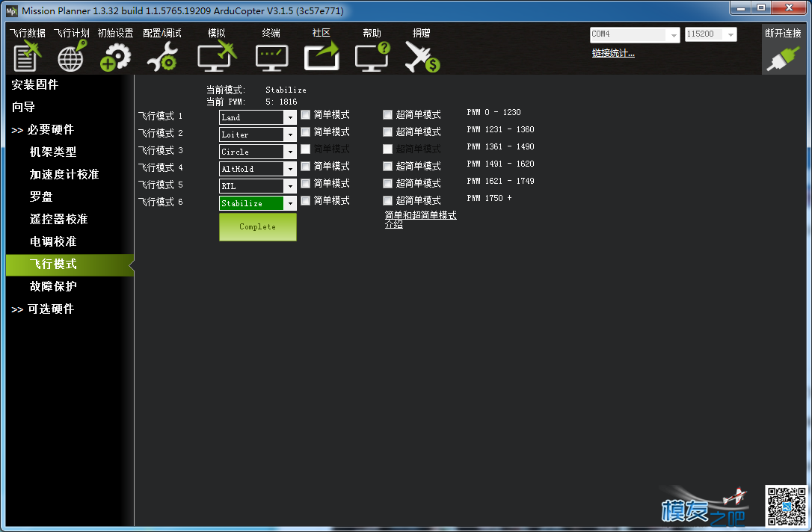Open the 捐赠 donate plane icon
This screenshot has width=812, height=532.
[422, 57]
